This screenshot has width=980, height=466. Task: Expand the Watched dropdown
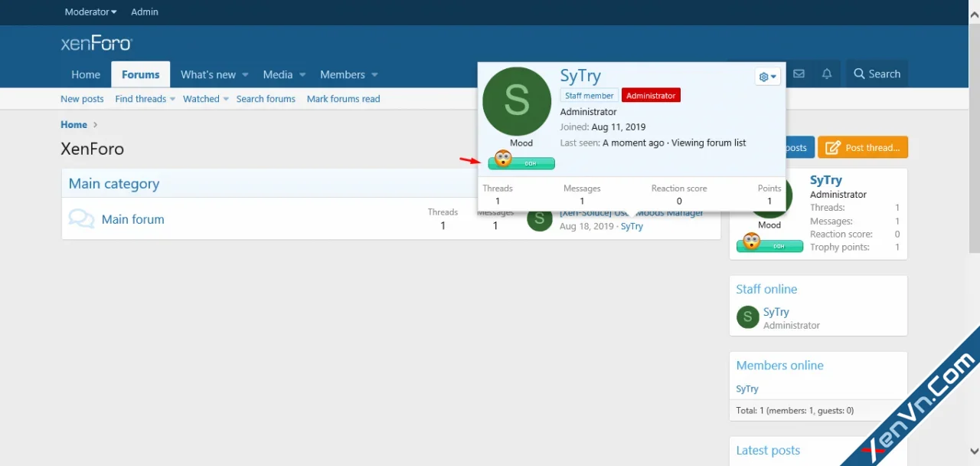point(226,99)
